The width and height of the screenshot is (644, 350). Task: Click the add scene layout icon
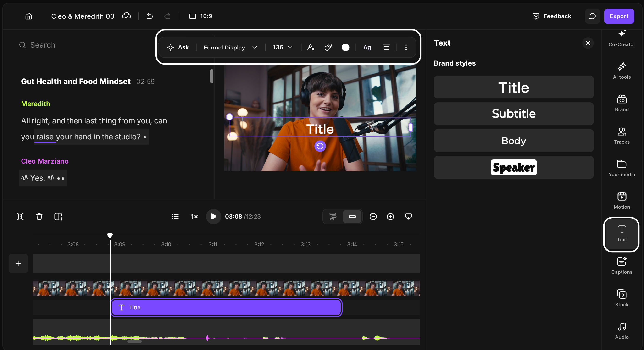point(59,216)
